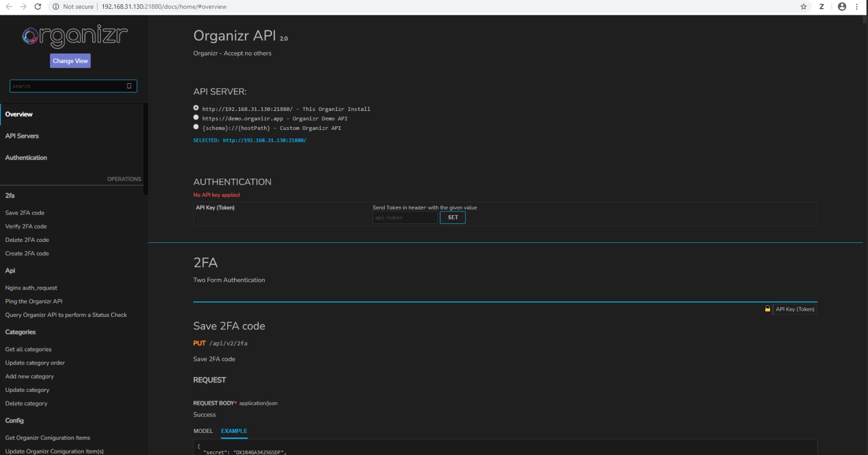This screenshot has height=455, width=868.
Task: Open API Servers in the sidebar
Action: point(22,136)
